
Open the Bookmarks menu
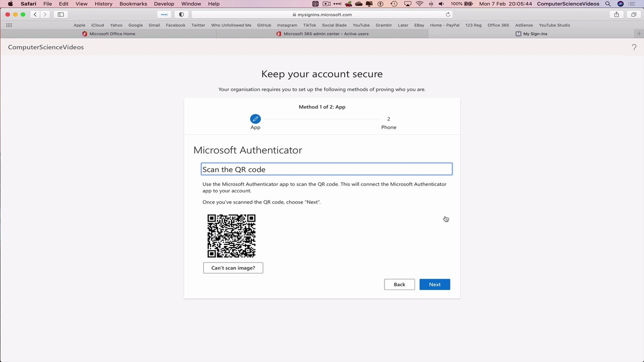[133, 4]
